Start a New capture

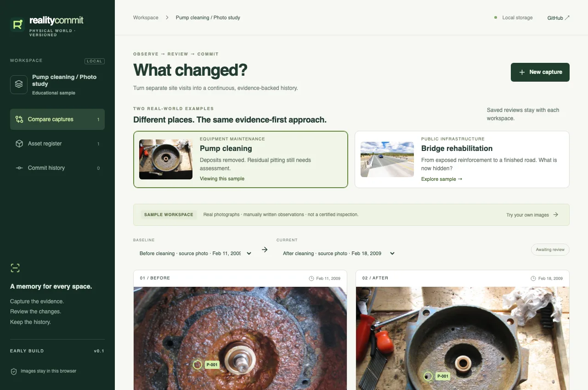(x=540, y=72)
